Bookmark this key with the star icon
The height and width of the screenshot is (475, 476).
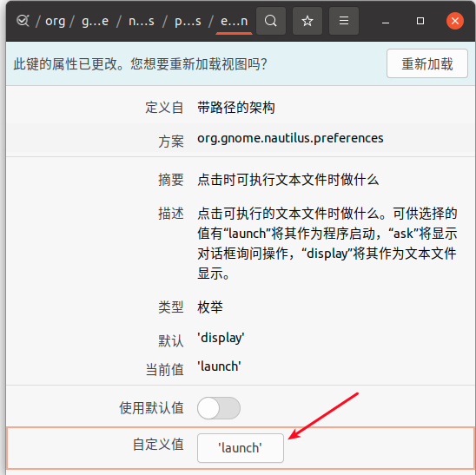(x=307, y=21)
